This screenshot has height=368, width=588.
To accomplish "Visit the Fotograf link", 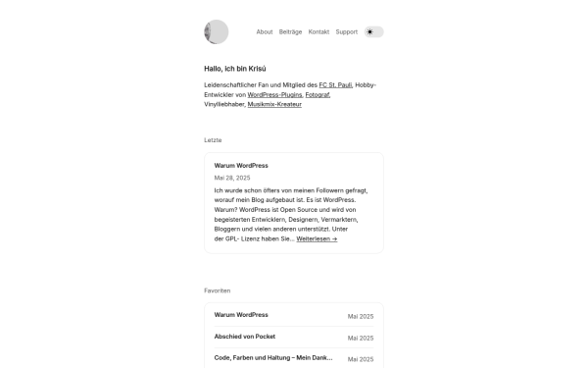I will (318, 94).
